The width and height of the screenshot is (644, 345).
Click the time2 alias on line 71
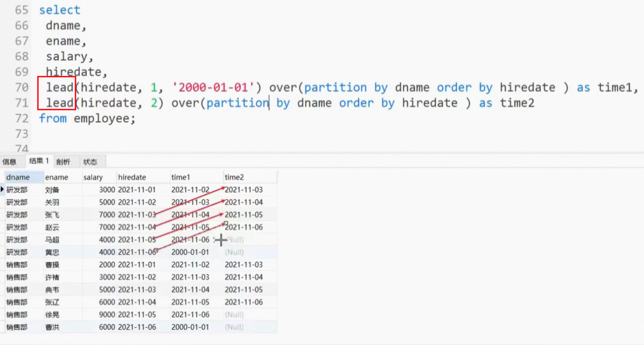(x=517, y=103)
